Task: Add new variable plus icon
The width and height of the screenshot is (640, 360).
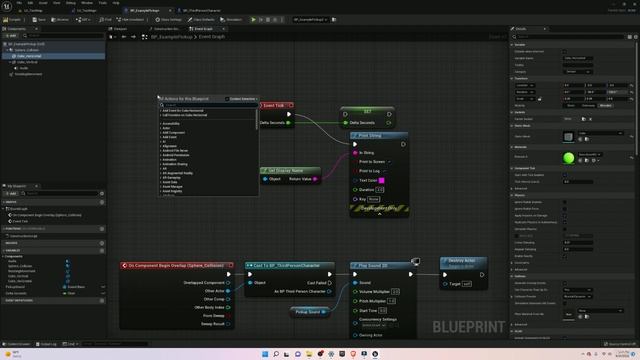Action: [x=102, y=250]
